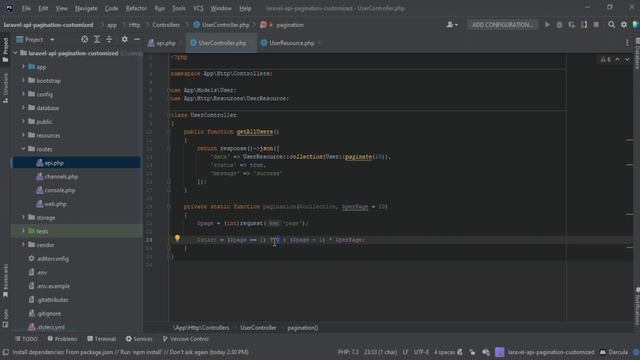Open the Bookmarks side tab
Screen dimensions: 640x360
[5, 282]
